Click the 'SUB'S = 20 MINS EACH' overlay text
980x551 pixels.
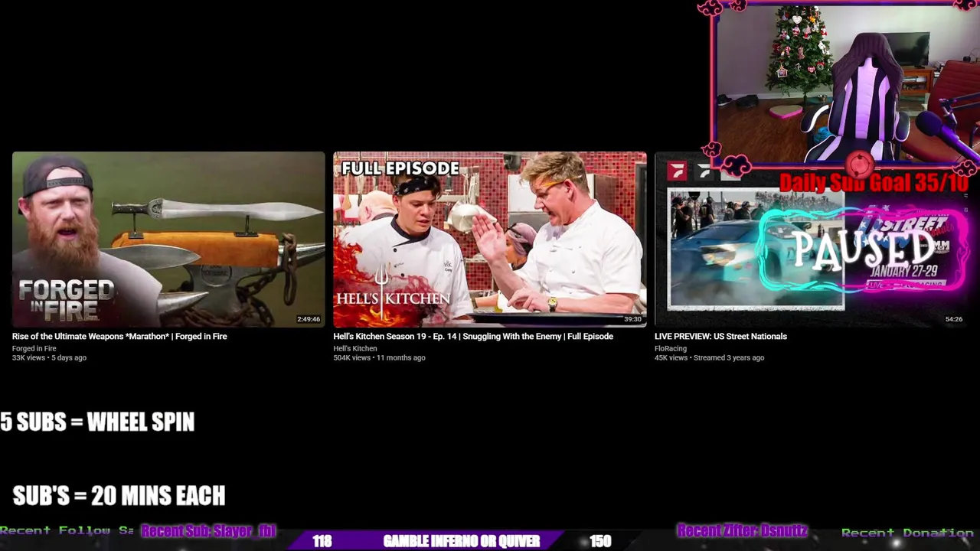(119, 496)
